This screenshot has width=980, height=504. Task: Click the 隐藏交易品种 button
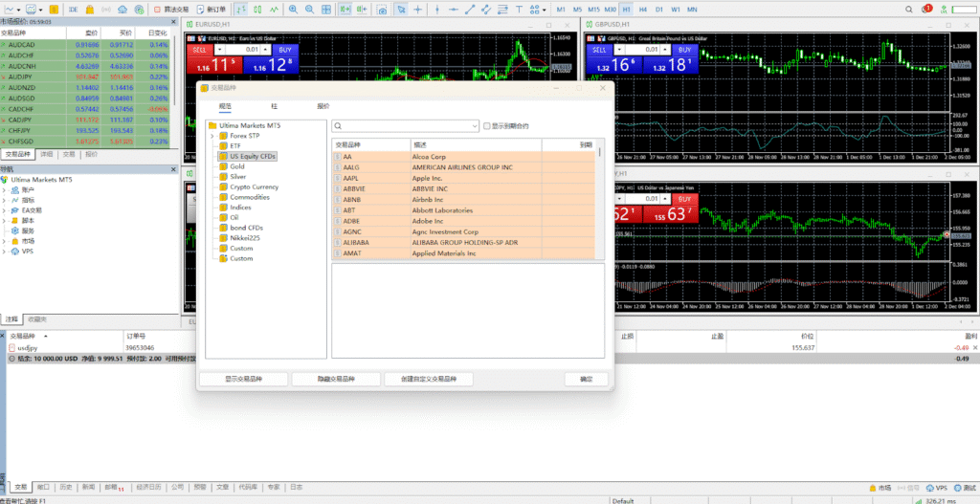[336, 379]
